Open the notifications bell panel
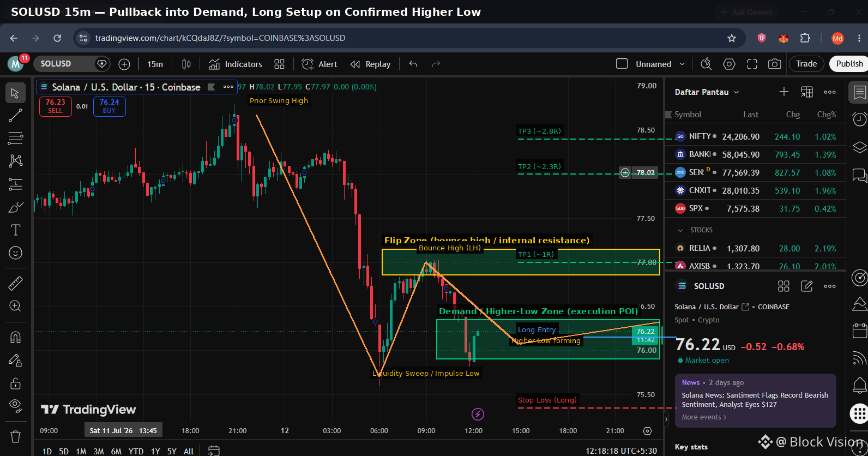Image resolution: width=868 pixels, height=456 pixels. (x=859, y=386)
